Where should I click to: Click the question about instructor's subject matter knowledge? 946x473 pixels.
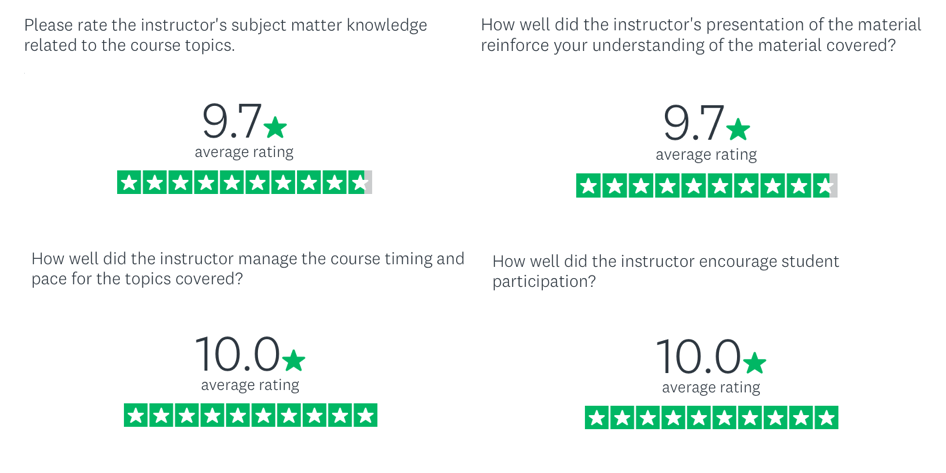pos(226,35)
